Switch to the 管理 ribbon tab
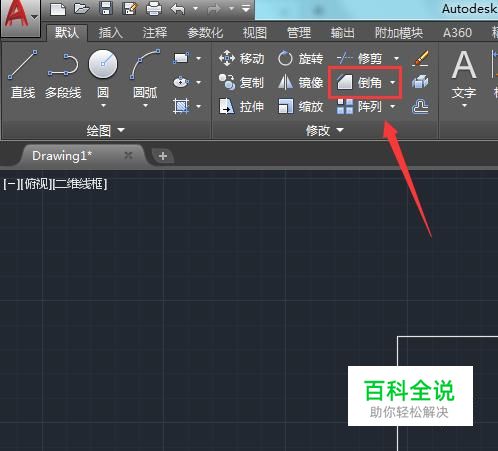The width and height of the screenshot is (498, 451). pos(299,33)
